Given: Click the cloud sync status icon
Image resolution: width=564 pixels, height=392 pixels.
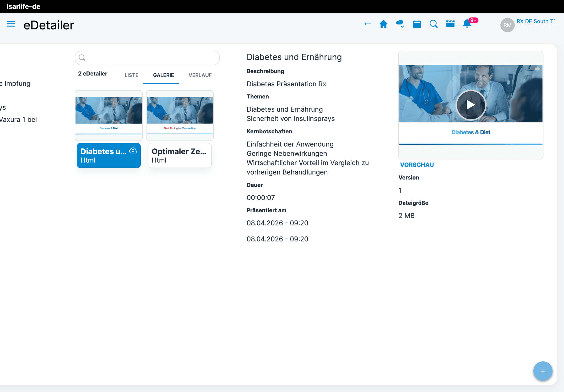Looking at the screenshot, I should [400, 24].
